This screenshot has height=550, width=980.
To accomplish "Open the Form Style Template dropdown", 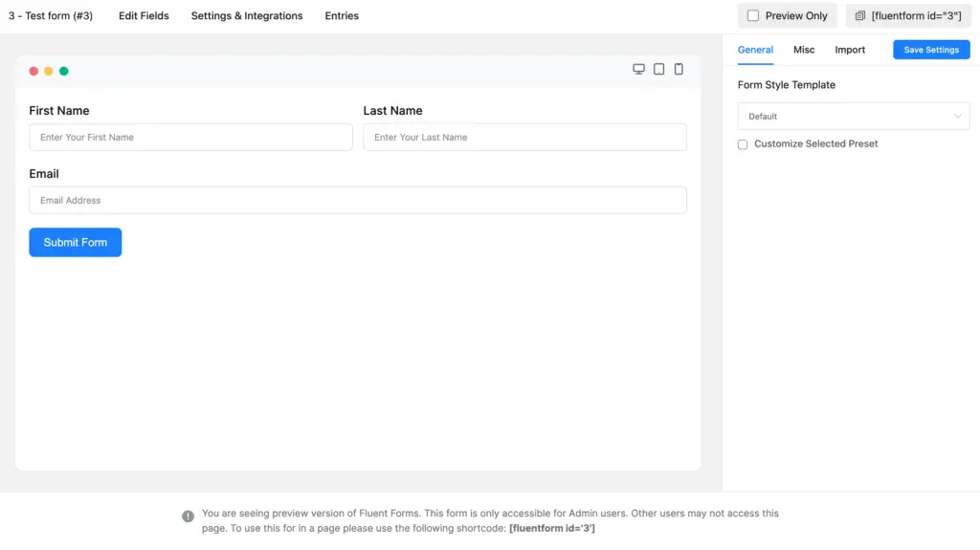I will coord(853,116).
